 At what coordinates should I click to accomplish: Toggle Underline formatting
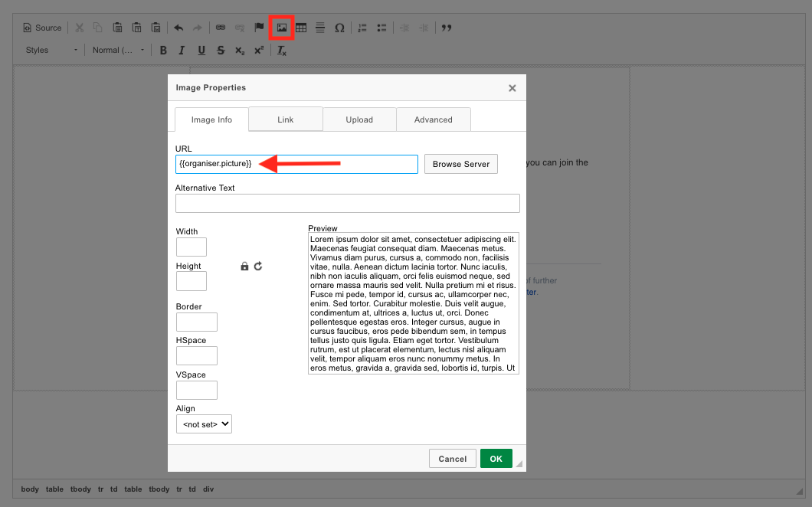point(201,51)
